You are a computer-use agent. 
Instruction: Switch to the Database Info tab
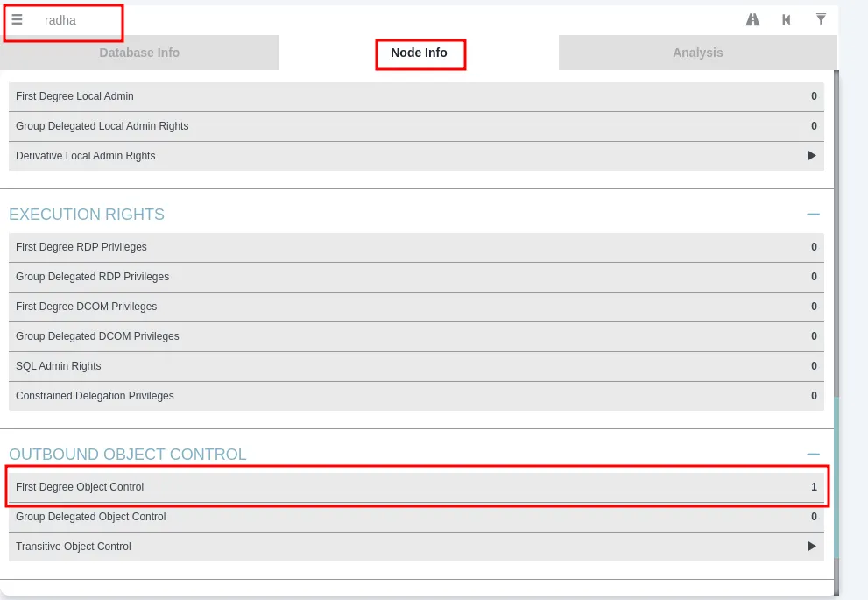139,52
